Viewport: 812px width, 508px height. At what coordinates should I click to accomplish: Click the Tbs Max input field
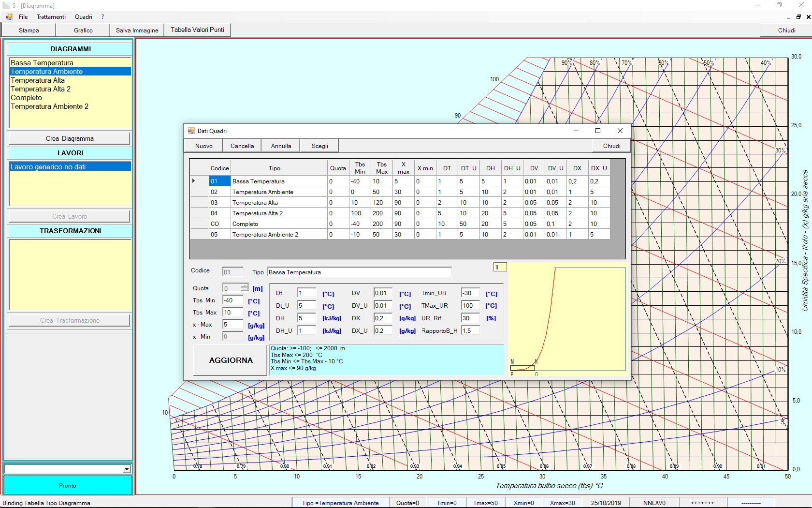pyautogui.click(x=232, y=313)
